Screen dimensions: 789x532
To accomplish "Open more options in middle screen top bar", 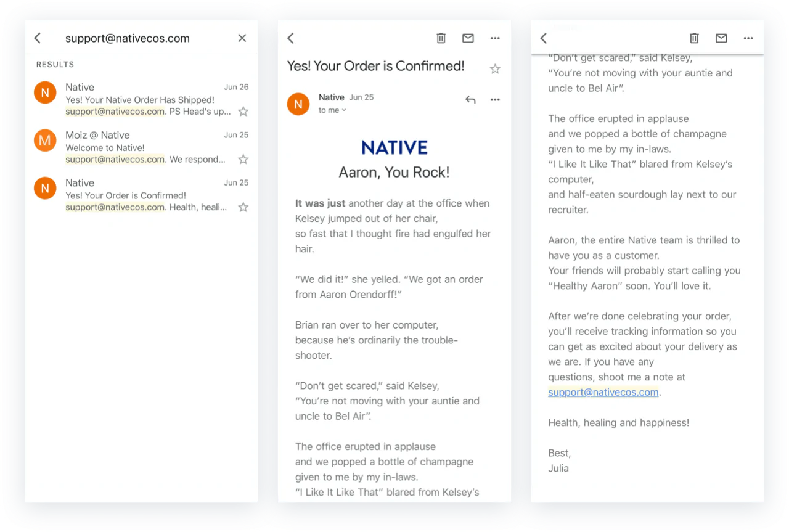I will 495,38.
